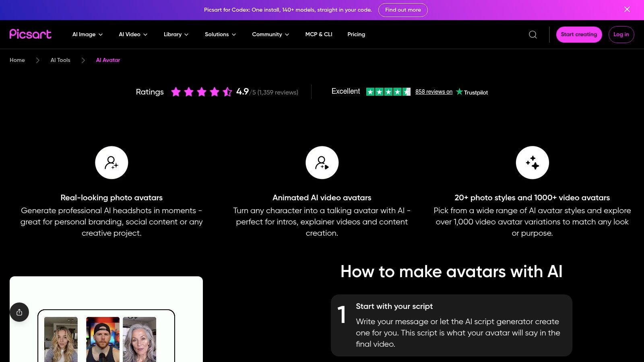Screen dimensions: 644x362
Task: Open the Solutions dropdown
Action: point(220,35)
